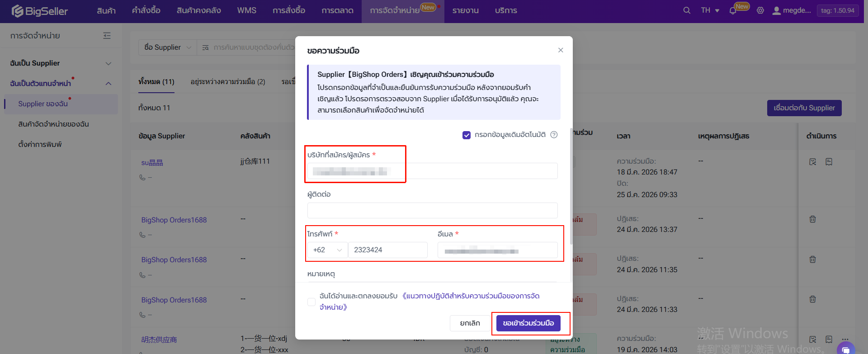Delete the record rejected at 11:35
This screenshot has height=354, width=868.
[x=812, y=260]
